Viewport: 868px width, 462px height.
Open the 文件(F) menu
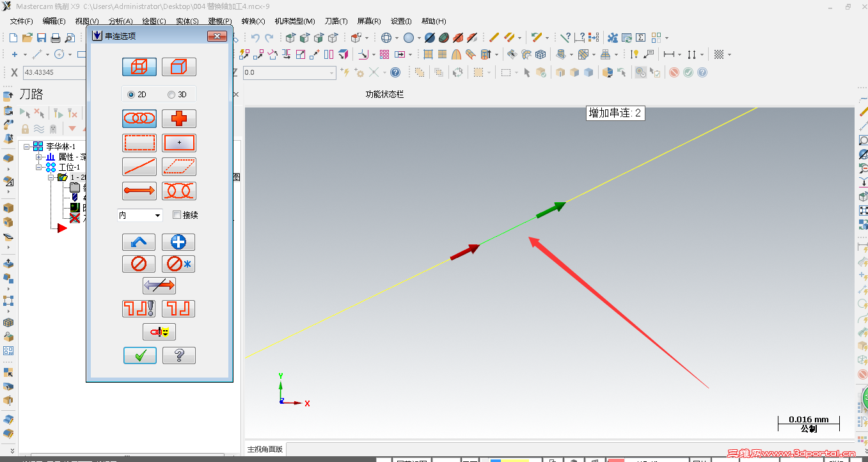coord(22,21)
